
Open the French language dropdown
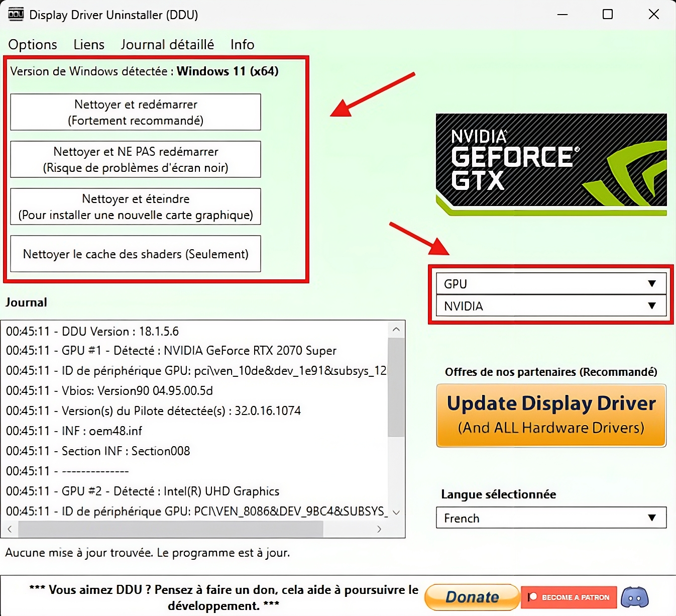pyautogui.click(x=551, y=518)
